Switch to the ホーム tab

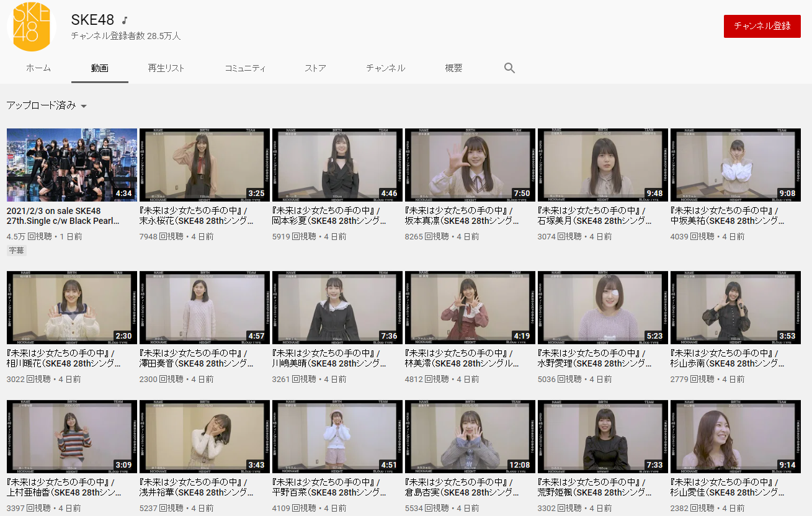(38, 68)
